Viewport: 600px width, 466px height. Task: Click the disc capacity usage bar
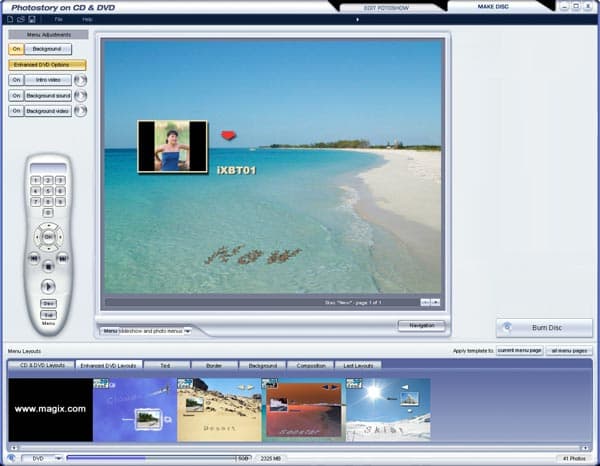[x=159, y=458]
